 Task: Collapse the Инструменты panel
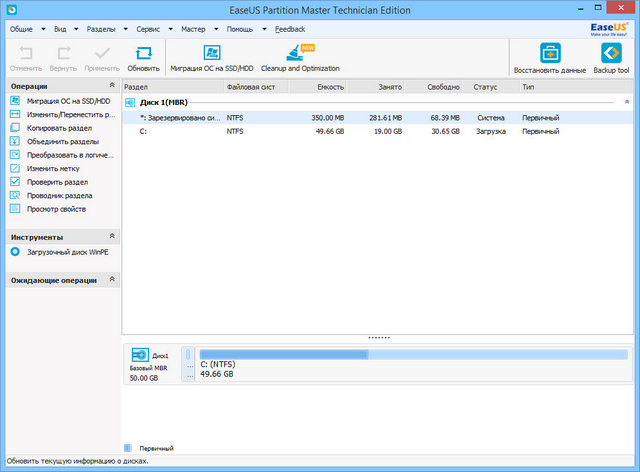click(x=112, y=236)
